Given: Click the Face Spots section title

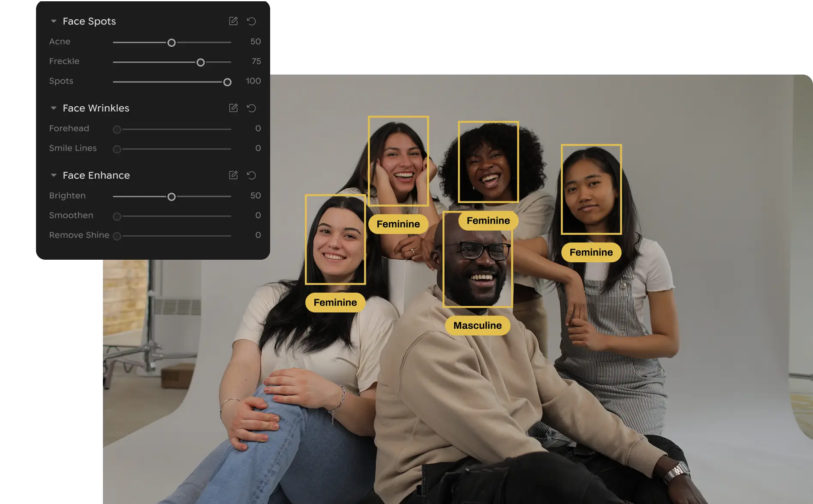Looking at the screenshot, I should [x=89, y=21].
